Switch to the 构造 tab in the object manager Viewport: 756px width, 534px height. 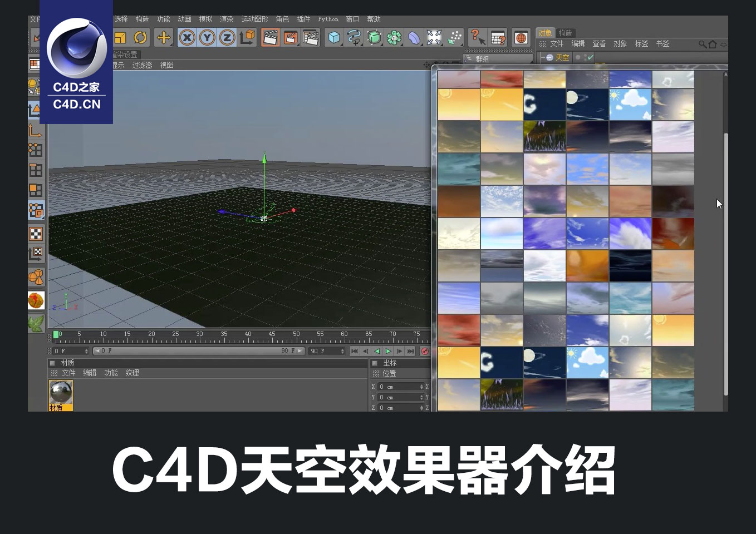[564, 32]
